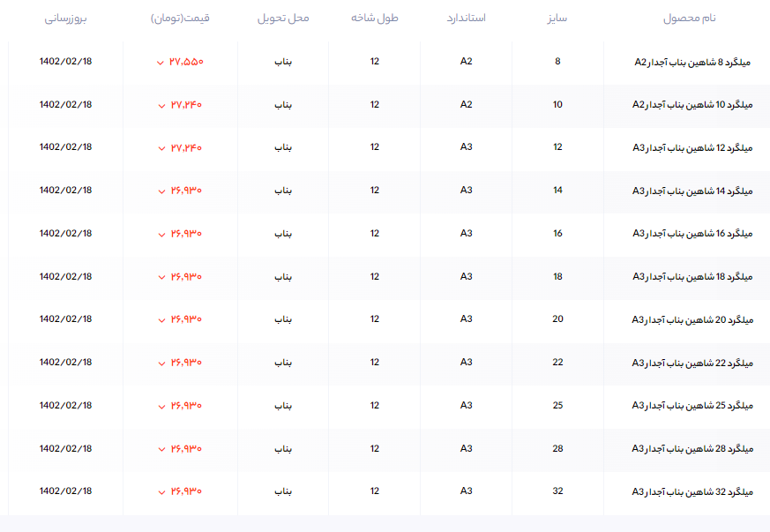
Task: Click the price drop chevron in the size 28 row
Action: tap(161, 449)
